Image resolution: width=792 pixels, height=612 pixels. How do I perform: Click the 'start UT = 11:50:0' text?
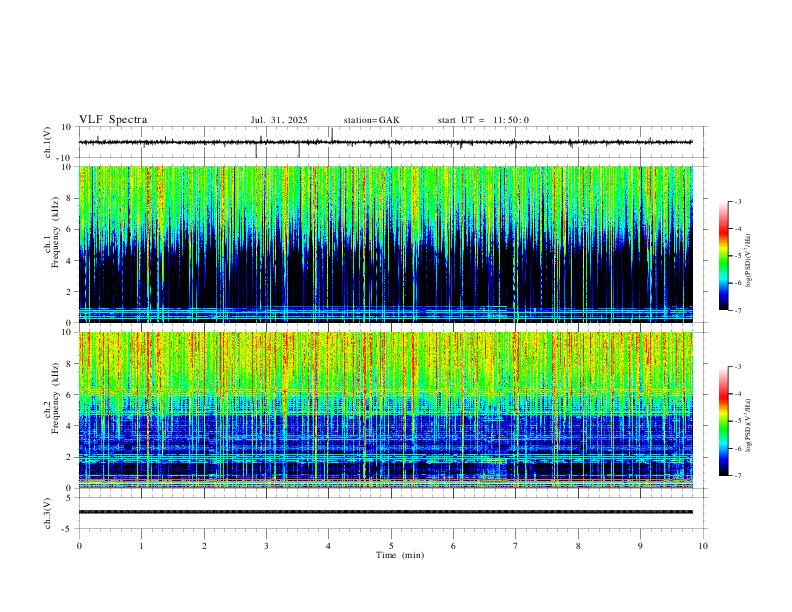coord(483,120)
